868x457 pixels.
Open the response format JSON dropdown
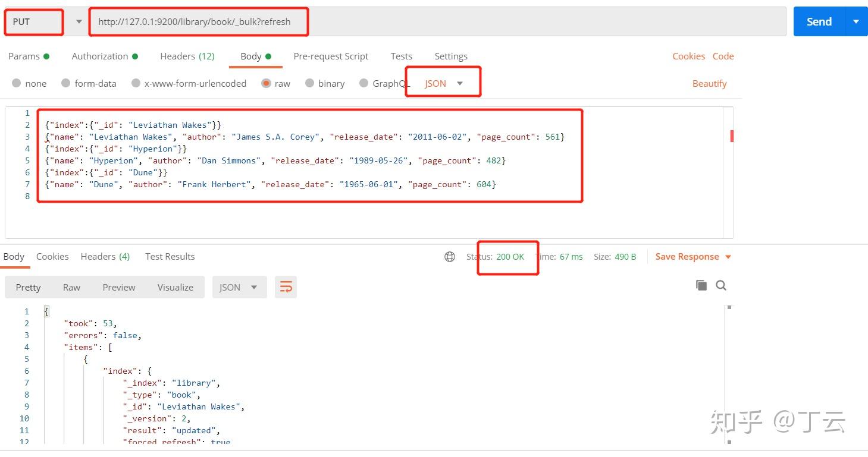[x=238, y=287]
